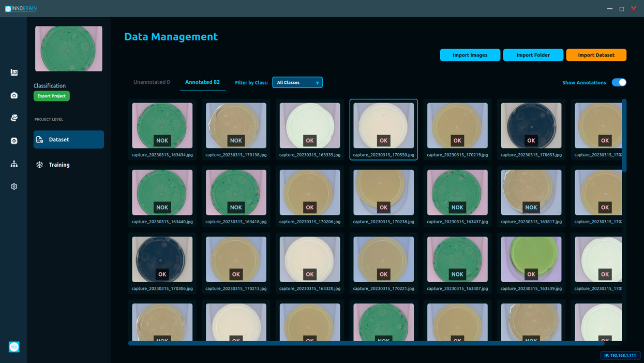
Task: Toggle the Show Annotations switch
Action: click(x=619, y=82)
